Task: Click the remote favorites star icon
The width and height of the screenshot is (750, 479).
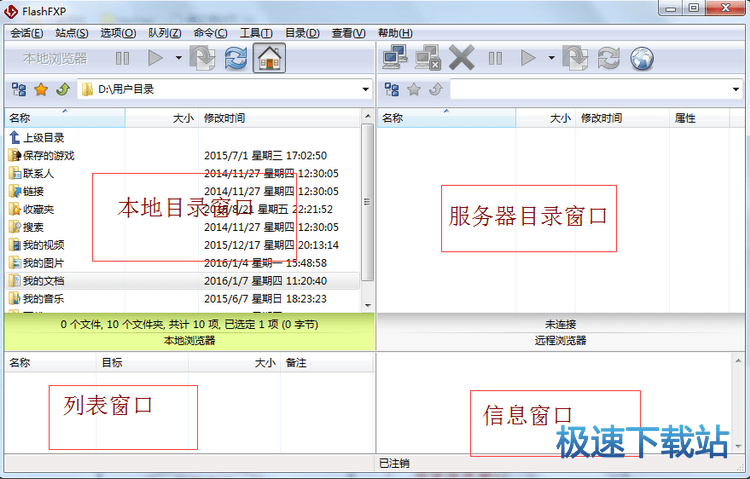Action: coord(414,89)
